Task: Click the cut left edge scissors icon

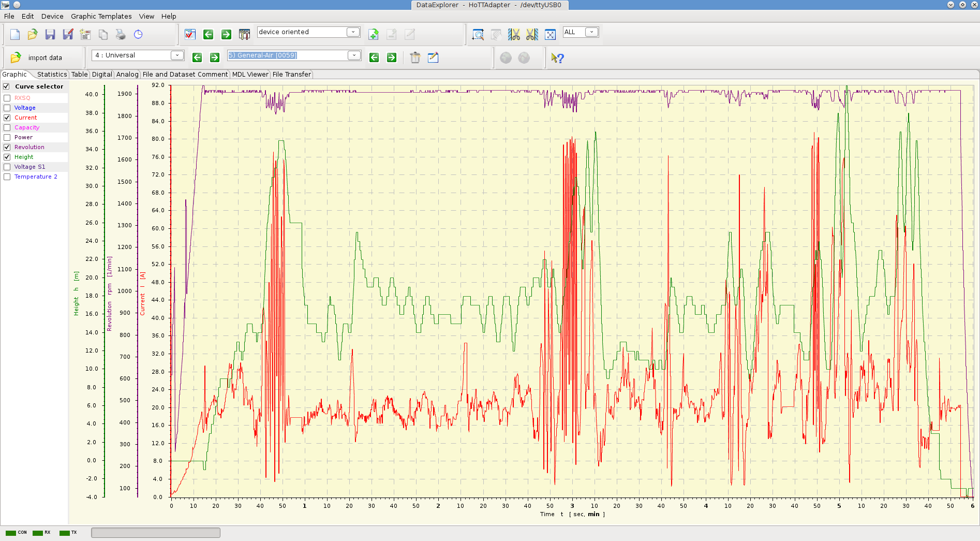Action: [514, 35]
